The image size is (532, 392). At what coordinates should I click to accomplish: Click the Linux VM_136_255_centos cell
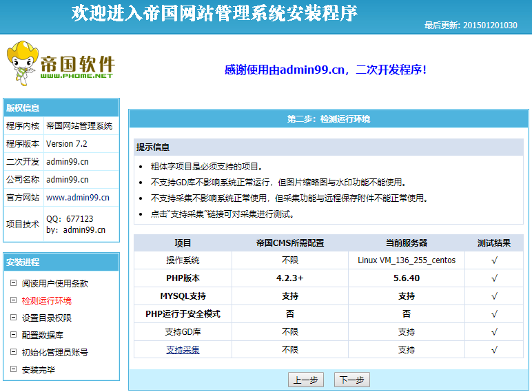coord(407,260)
